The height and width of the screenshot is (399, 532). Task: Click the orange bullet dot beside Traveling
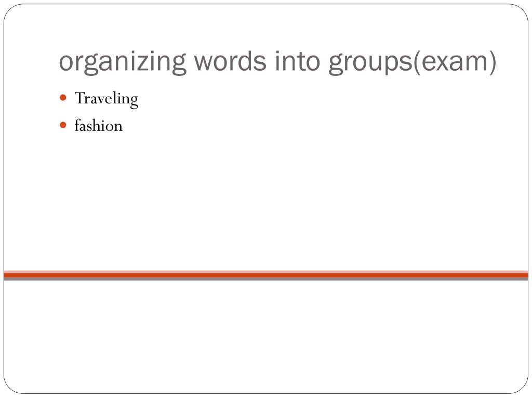(x=63, y=98)
